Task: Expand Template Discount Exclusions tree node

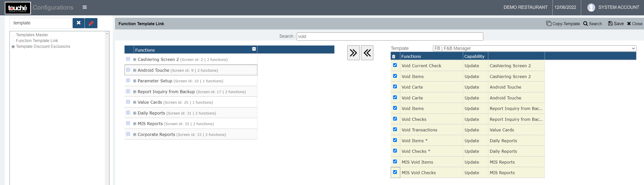Action: click(x=13, y=47)
